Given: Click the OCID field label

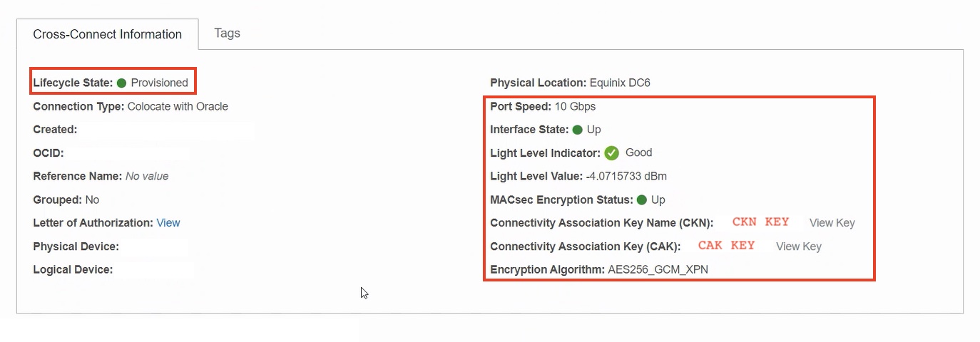Looking at the screenshot, I should click(x=49, y=153).
